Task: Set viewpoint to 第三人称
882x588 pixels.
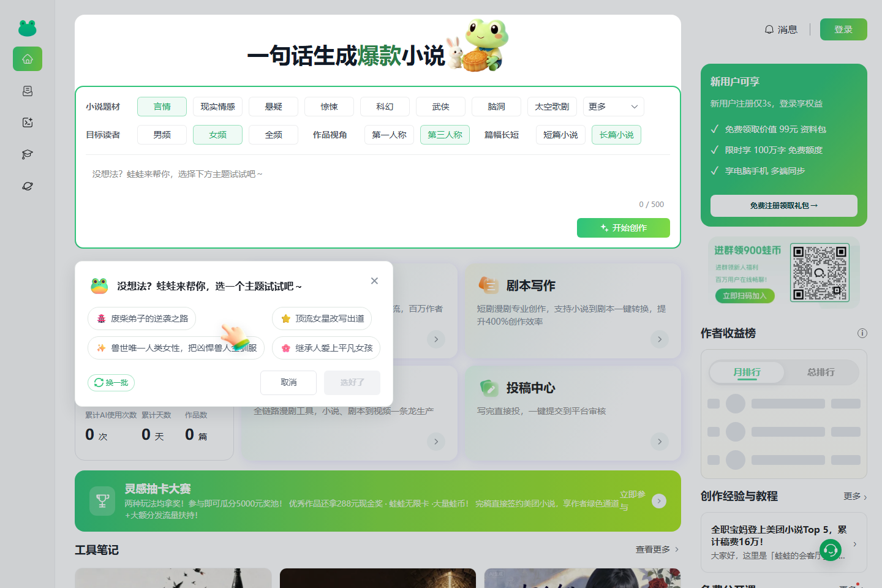Action: point(445,135)
